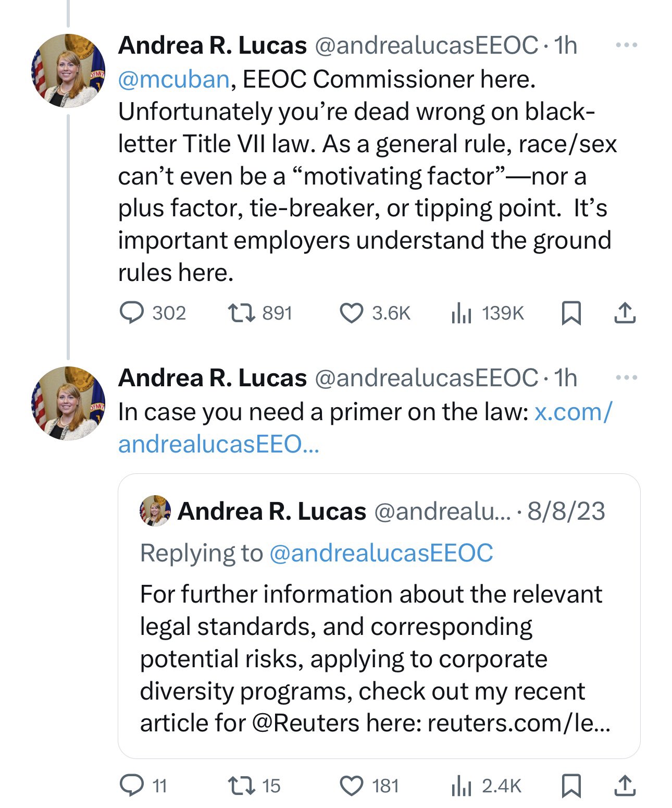Open @andrealucasEEOC link in quoted reply
Screen dimensions: 672x808
(381, 553)
